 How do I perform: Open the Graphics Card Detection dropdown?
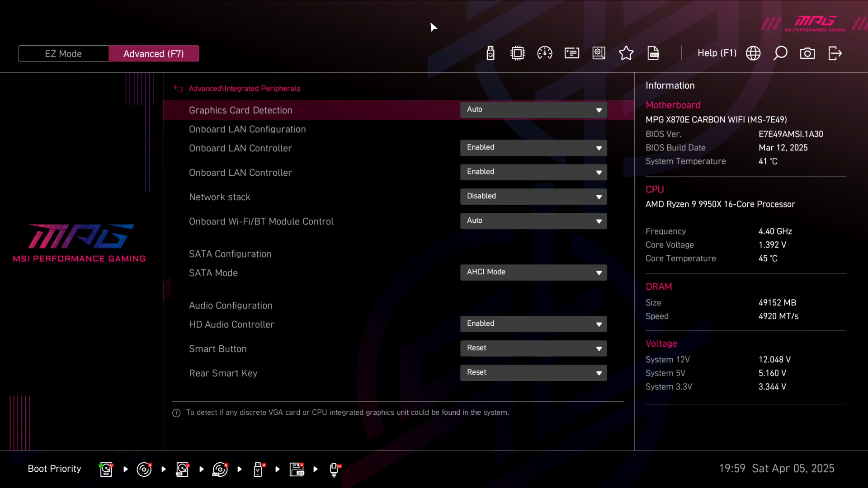coord(533,110)
